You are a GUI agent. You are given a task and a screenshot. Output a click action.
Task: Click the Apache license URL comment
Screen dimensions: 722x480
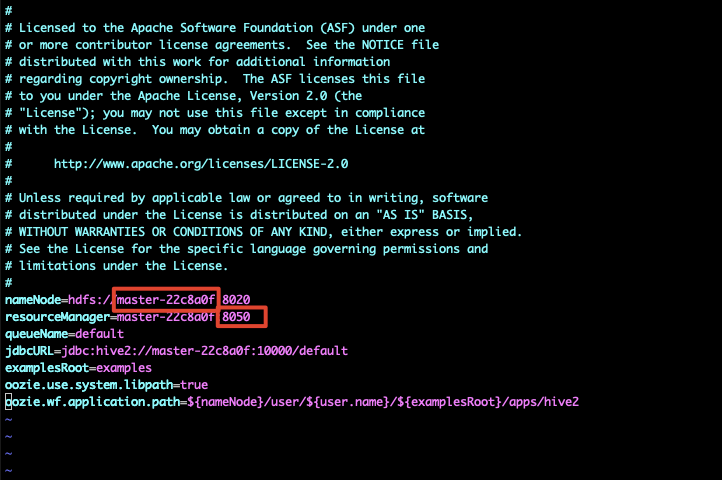pyautogui.click(x=201, y=164)
